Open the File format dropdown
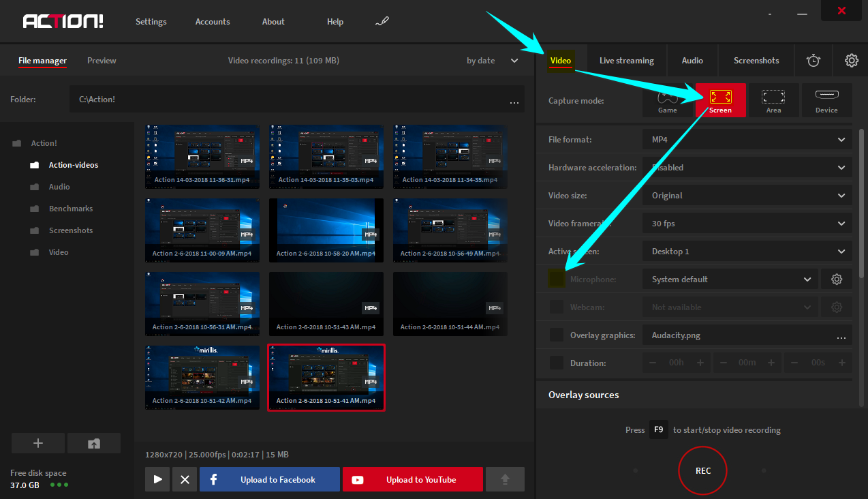This screenshot has width=868, height=499. pyautogui.click(x=747, y=139)
